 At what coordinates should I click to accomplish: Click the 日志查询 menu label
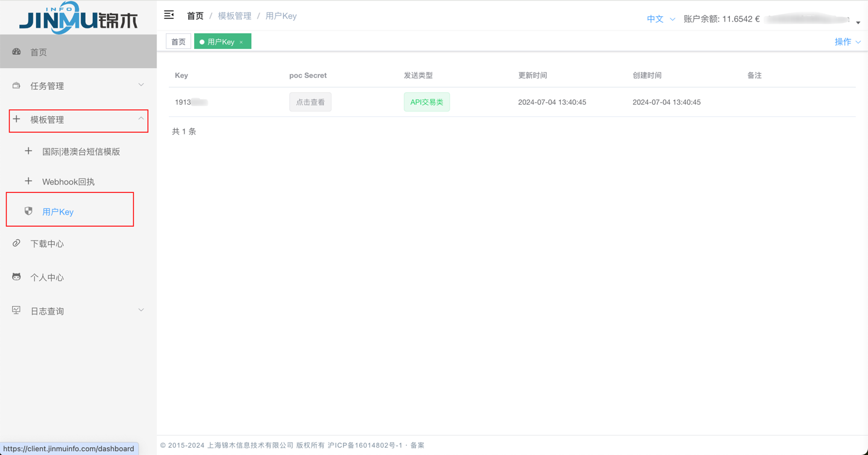(47, 311)
